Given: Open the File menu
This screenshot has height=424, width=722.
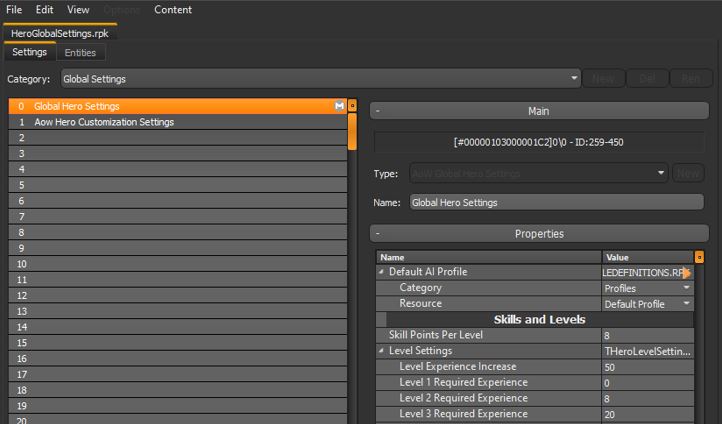Looking at the screenshot, I should [16, 10].
